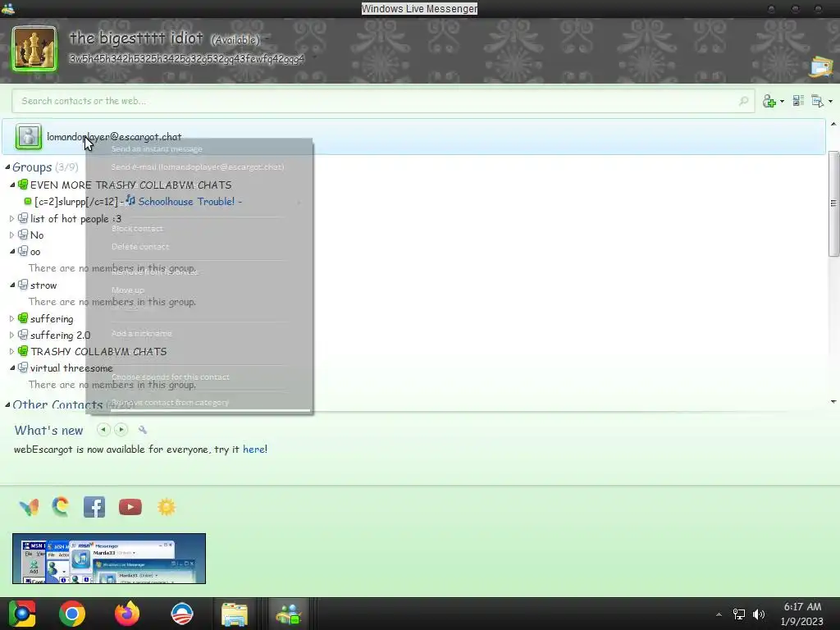Click the Messenger taskbar icon
The image size is (840, 630).
click(289, 614)
